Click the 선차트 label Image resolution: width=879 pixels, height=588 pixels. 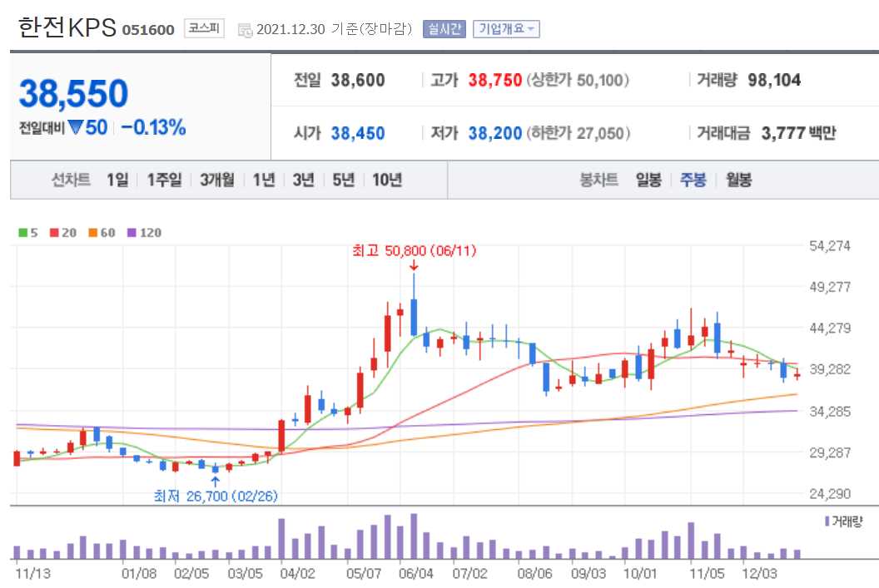pos(71,180)
